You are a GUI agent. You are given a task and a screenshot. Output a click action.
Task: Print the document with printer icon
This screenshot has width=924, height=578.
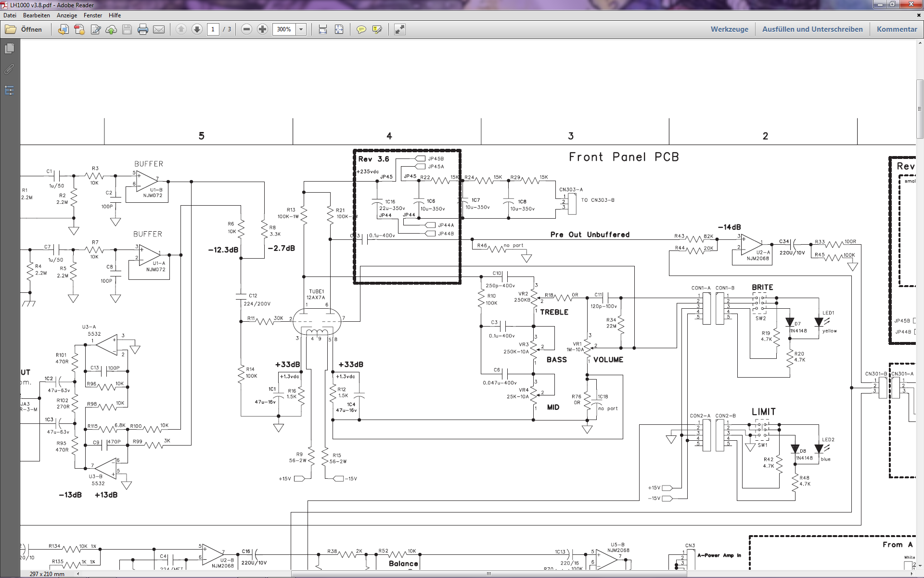point(143,29)
